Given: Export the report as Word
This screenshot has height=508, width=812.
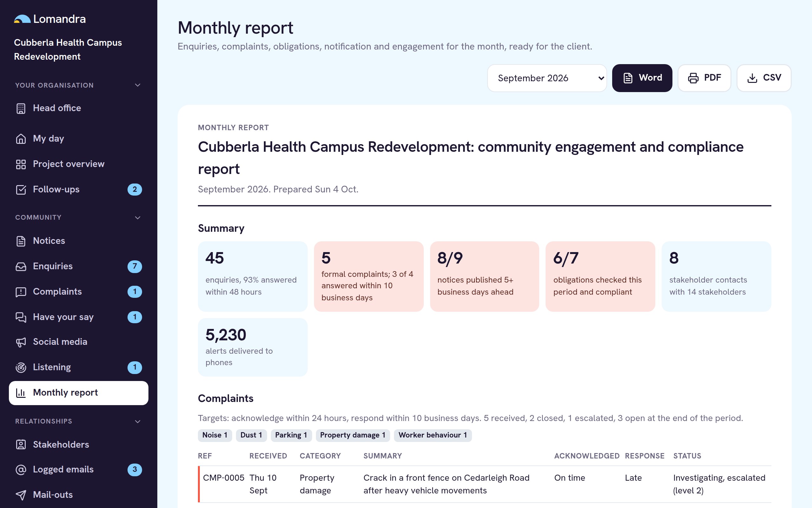Looking at the screenshot, I should (x=642, y=78).
